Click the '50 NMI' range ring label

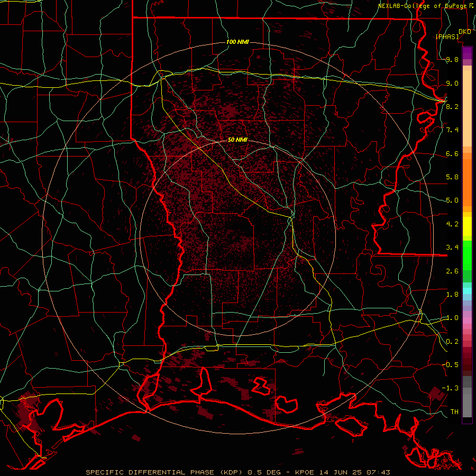pos(237,140)
